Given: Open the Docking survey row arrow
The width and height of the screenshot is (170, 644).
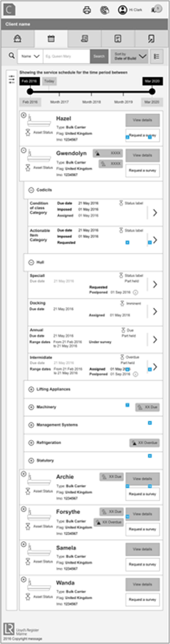Looking at the screenshot, I should click(155, 312).
